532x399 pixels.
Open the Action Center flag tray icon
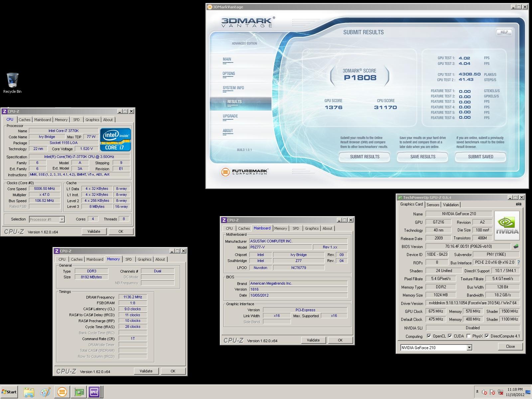click(x=492, y=392)
